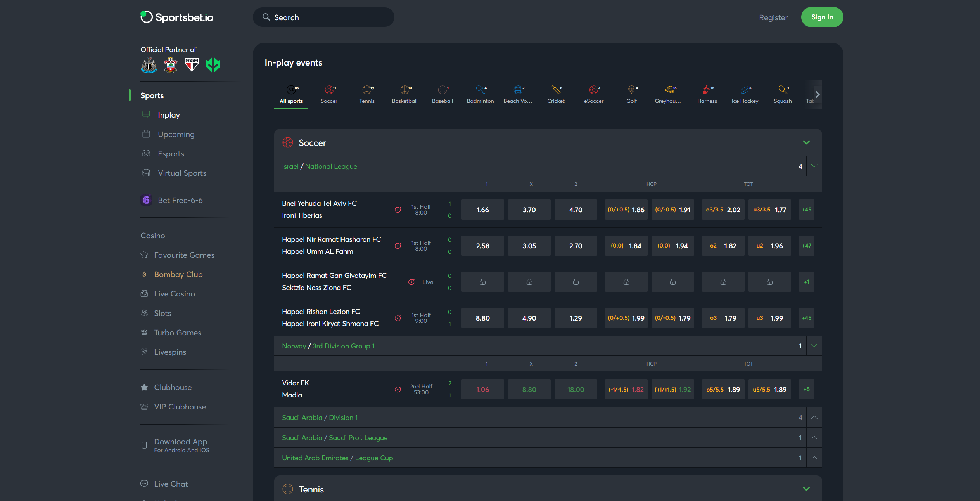The image size is (980, 501).
Task: Click the Tennis ball icon in Tennis section header
Action: 288,489
